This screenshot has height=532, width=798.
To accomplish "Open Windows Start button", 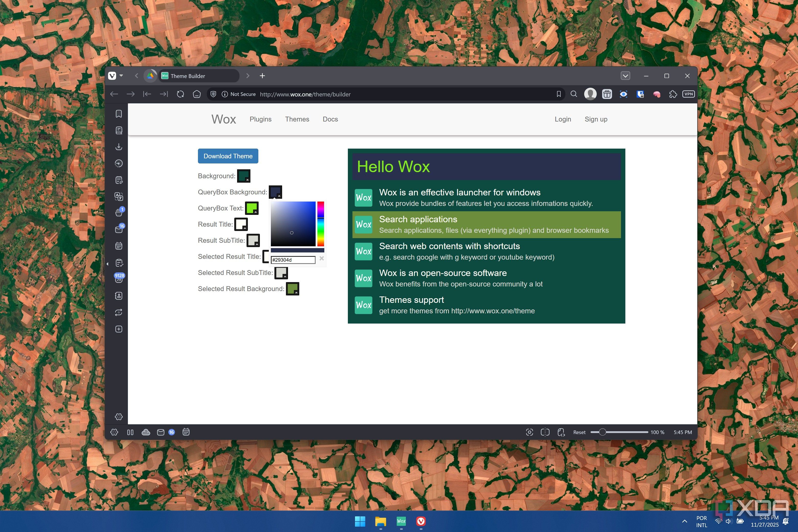I will tap(360, 521).
